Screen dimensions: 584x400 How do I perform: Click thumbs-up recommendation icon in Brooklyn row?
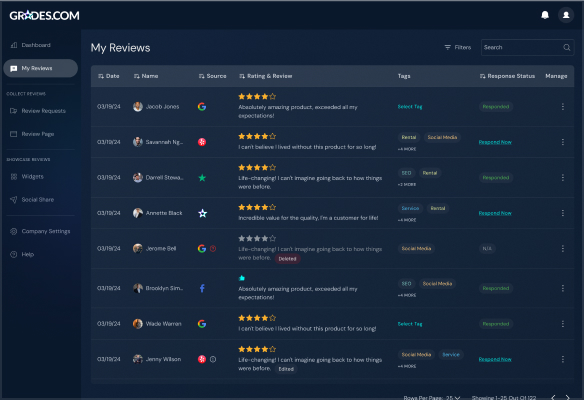pyautogui.click(x=242, y=278)
